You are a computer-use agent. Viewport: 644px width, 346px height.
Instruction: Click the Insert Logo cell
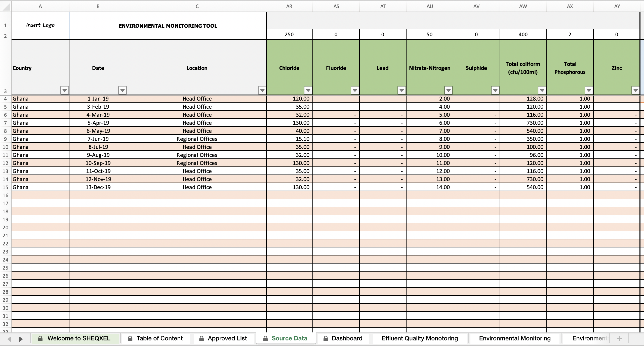(x=40, y=26)
